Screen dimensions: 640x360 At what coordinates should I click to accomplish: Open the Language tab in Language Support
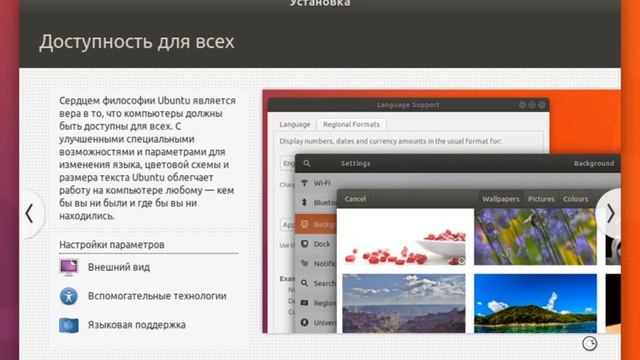tap(295, 124)
